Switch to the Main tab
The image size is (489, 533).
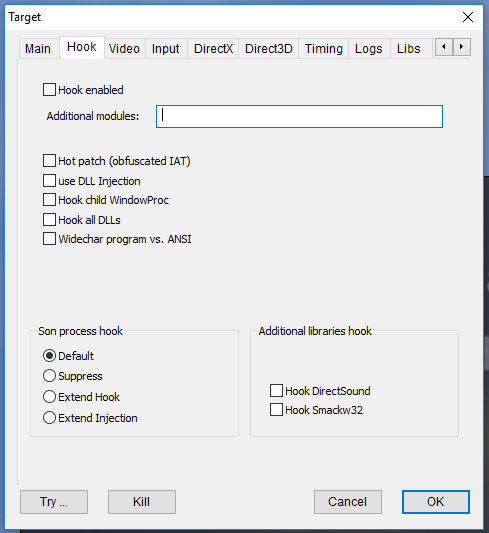[x=38, y=49]
